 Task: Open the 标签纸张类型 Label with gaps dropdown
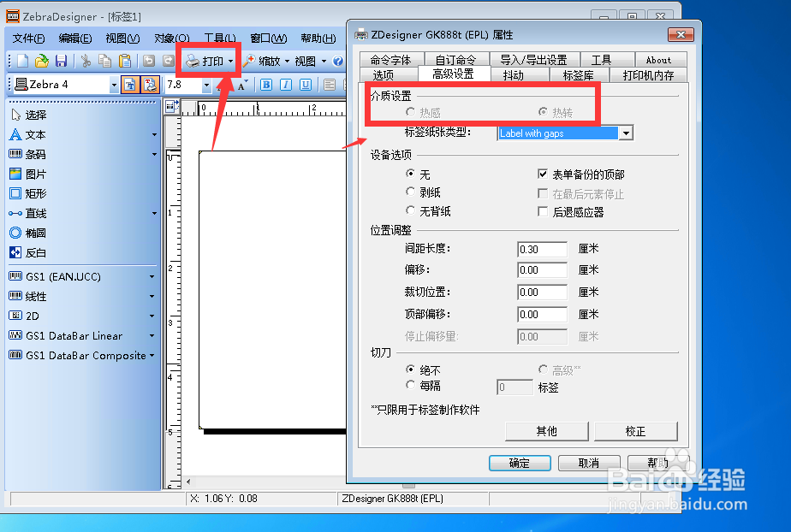(x=626, y=133)
